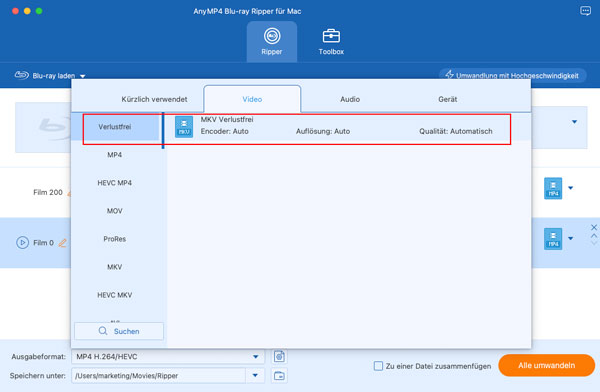Switch to the Kürzlich verwendet tab

coord(154,99)
